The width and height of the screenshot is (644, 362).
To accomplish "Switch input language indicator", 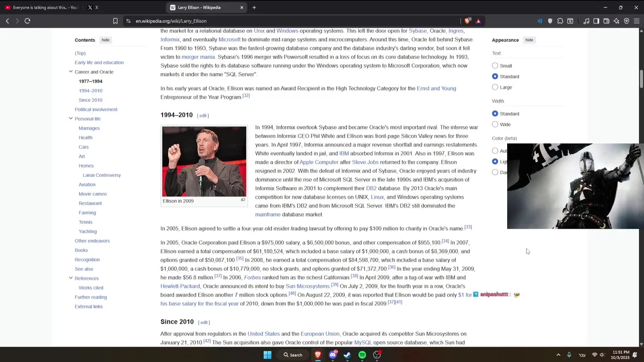I will click(x=582, y=355).
